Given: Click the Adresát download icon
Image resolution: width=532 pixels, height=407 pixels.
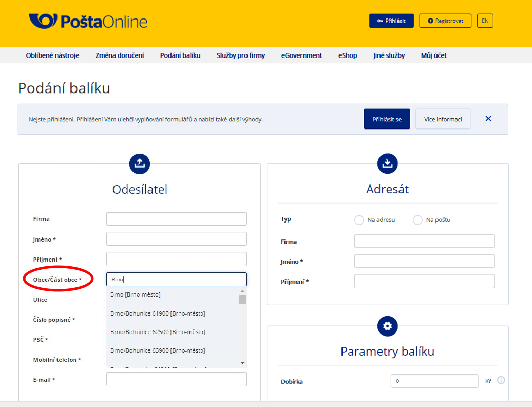Looking at the screenshot, I should coord(388,163).
